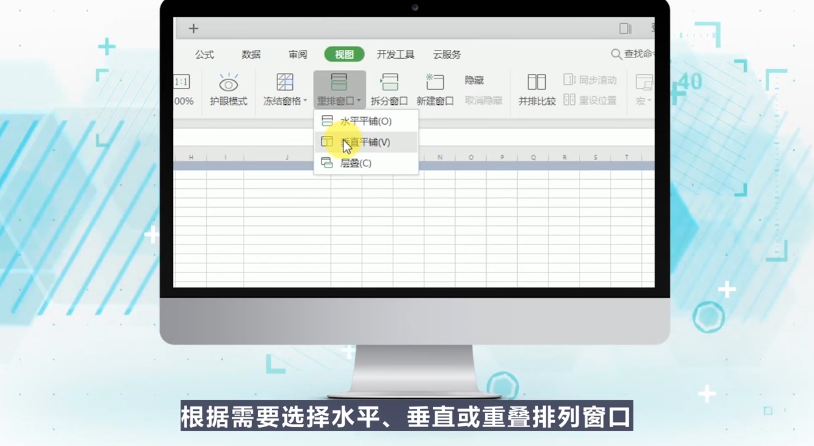Select column O header
Image resolution: width=814 pixels, height=446 pixels.
[x=471, y=157]
